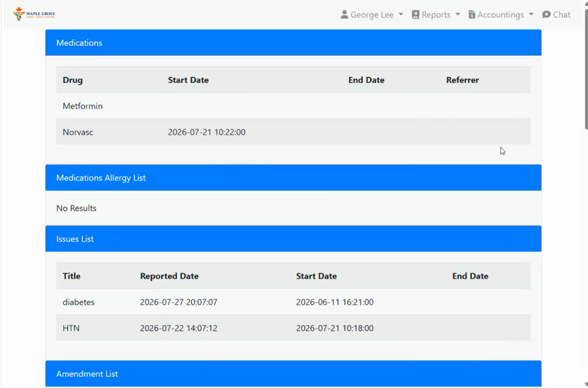Click the Medications Start Date column header
Screen dimensions: 588x388
[x=188, y=80]
